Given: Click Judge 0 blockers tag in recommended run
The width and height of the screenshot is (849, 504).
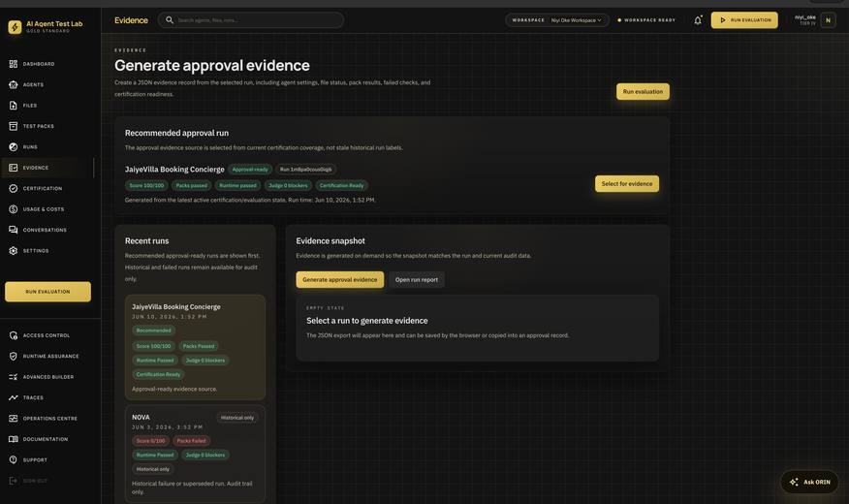Looking at the screenshot, I should 288,185.
